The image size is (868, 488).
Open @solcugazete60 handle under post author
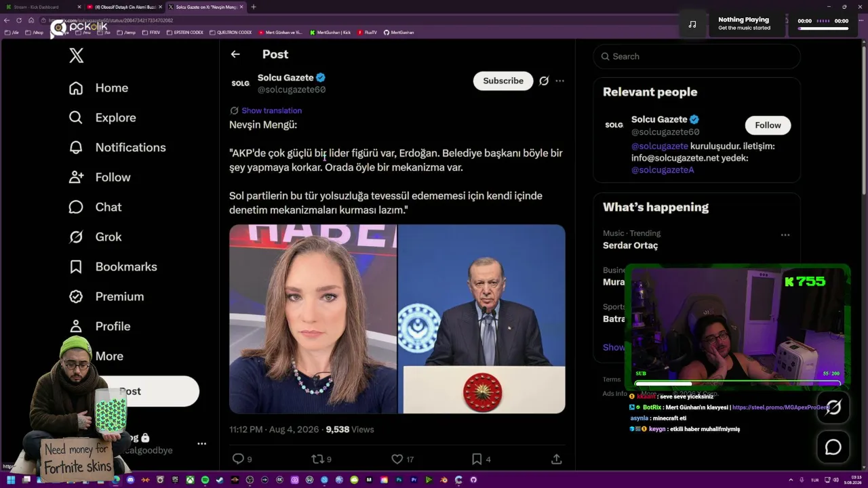(x=292, y=89)
